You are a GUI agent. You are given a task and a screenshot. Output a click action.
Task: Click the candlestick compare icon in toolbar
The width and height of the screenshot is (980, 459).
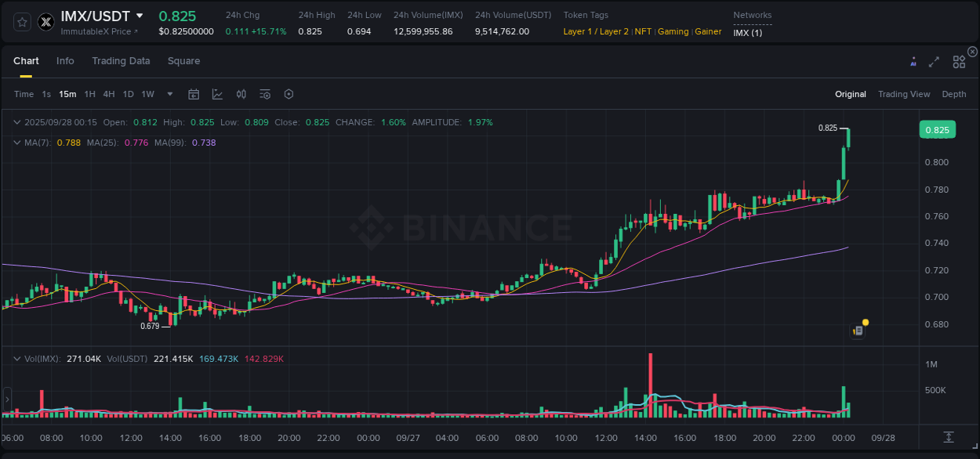(241, 94)
